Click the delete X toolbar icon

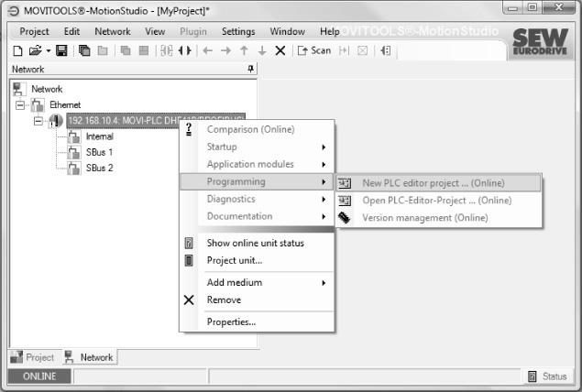coord(280,50)
